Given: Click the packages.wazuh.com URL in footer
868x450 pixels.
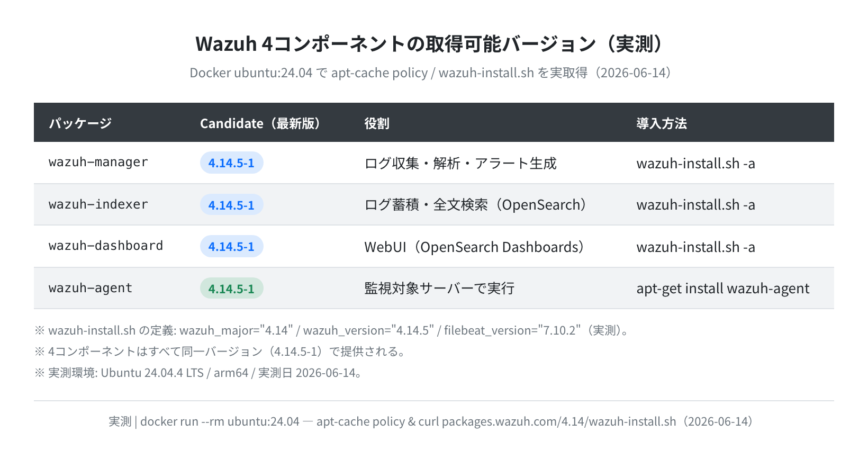Looking at the screenshot, I should 559,421.
